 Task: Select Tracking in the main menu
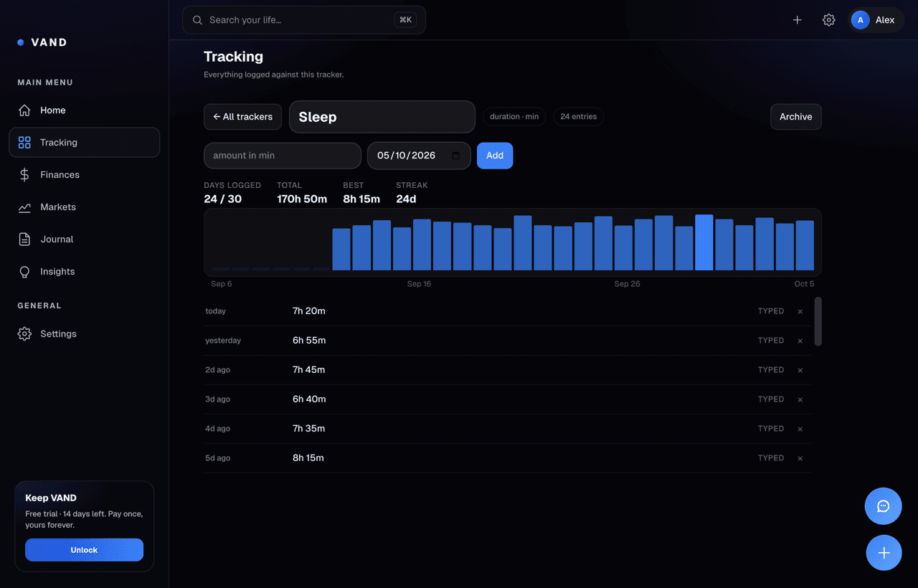[84, 143]
